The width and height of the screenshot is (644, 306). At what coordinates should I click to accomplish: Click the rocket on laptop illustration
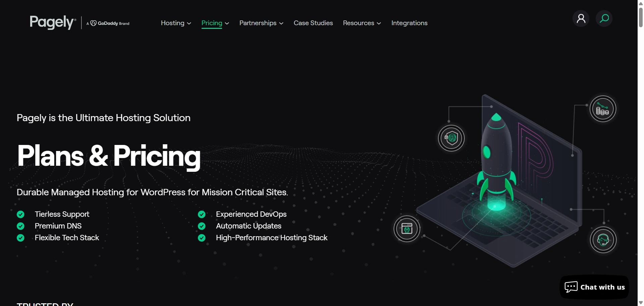click(x=499, y=181)
